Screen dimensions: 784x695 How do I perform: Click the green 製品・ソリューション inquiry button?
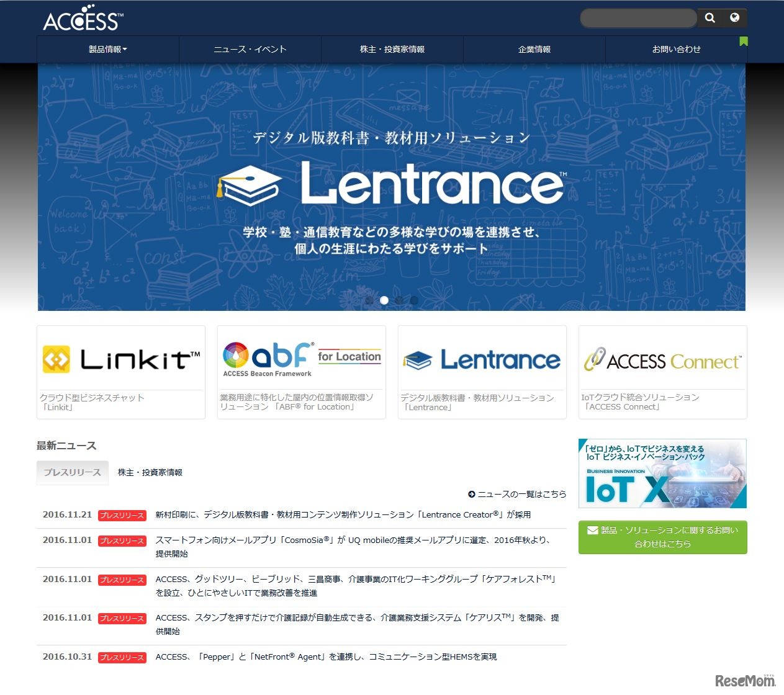(662, 537)
